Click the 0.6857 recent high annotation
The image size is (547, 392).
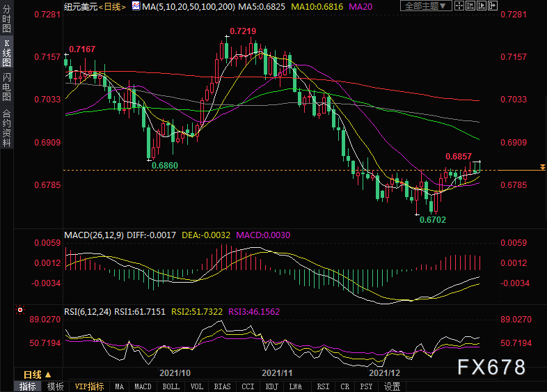[x=459, y=157]
